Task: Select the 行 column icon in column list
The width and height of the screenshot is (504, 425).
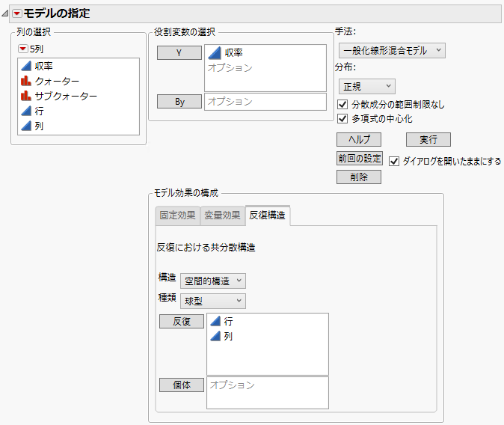Action: (25, 111)
